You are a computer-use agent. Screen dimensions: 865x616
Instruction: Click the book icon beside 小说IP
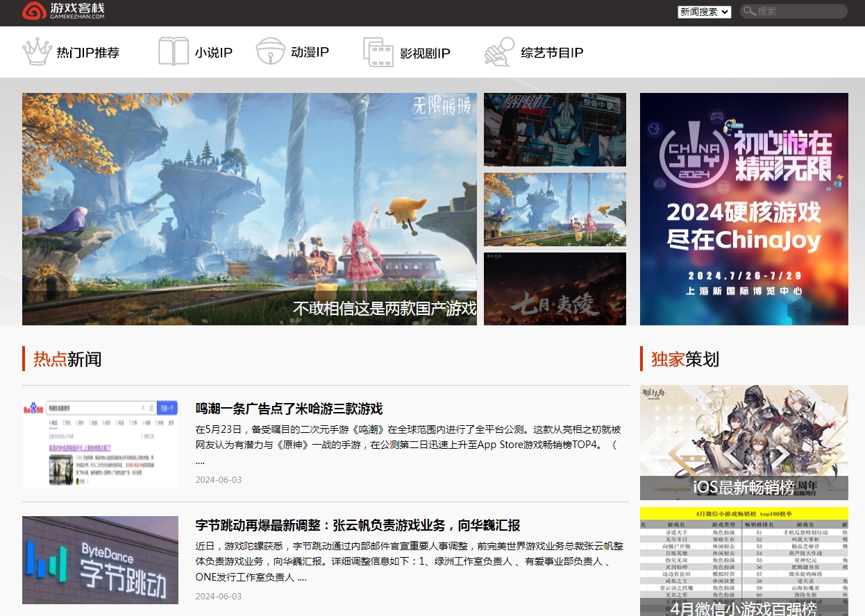click(174, 52)
